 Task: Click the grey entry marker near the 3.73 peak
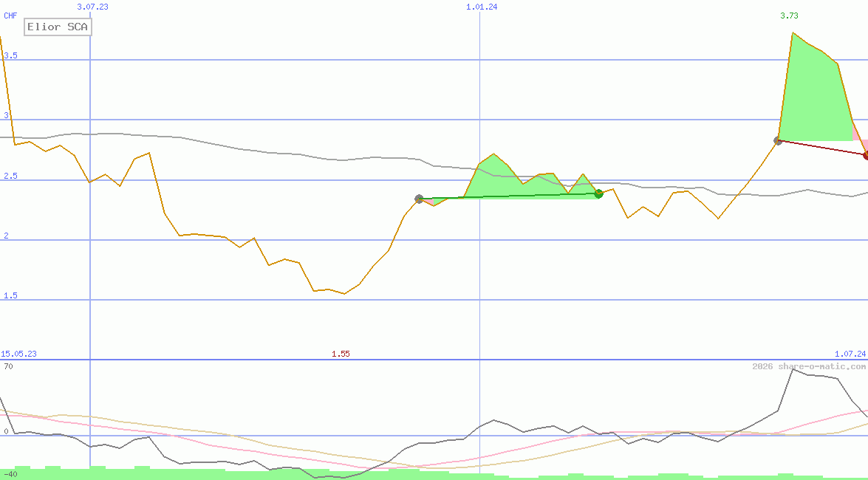tap(778, 140)
